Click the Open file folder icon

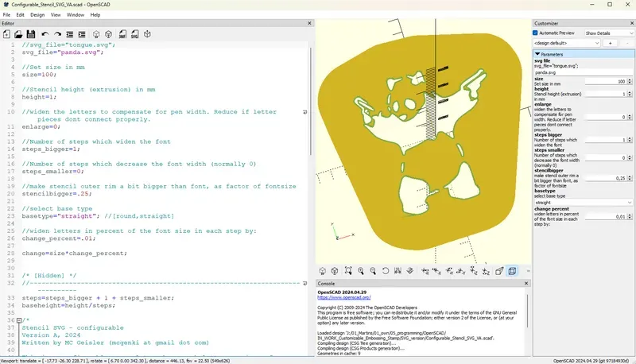[x=18, y=34]
